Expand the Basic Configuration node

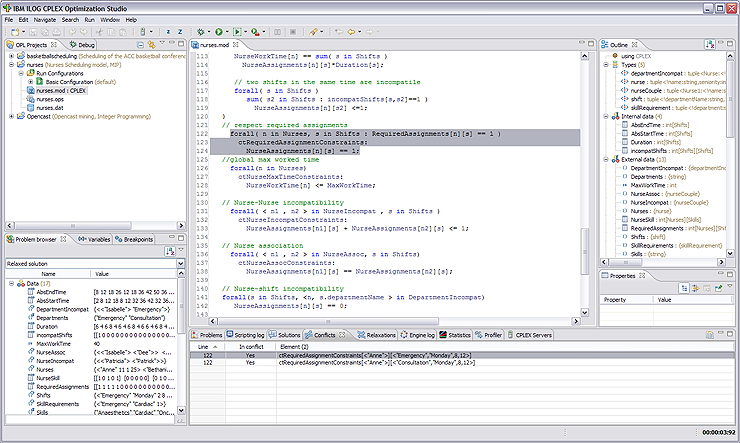(x=30, y=81)
